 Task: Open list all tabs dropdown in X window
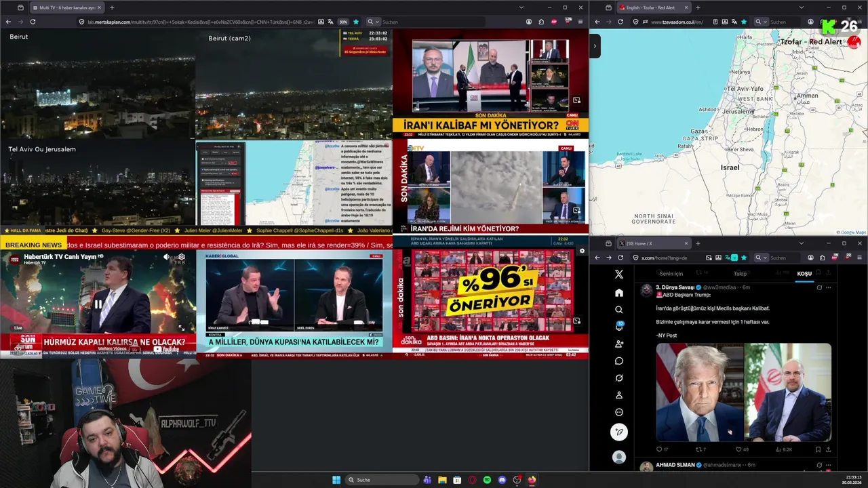[802, 243]
